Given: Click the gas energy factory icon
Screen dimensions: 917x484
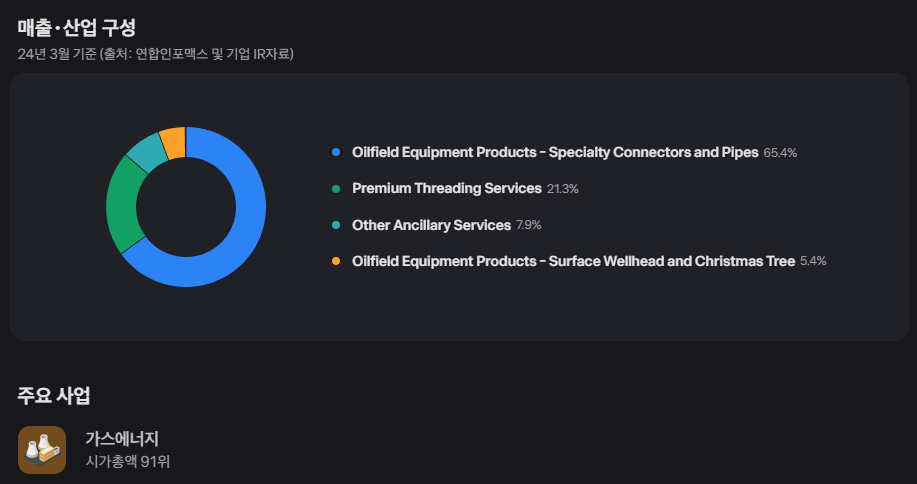Looking at the screenshot, I should (x=42, y=450).
